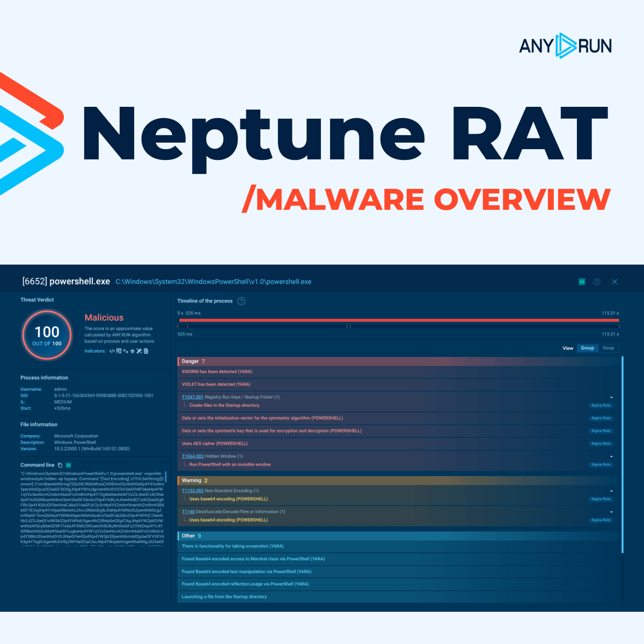
Task: Collapse the Danger 7 group header
Action: click(399, 361)
